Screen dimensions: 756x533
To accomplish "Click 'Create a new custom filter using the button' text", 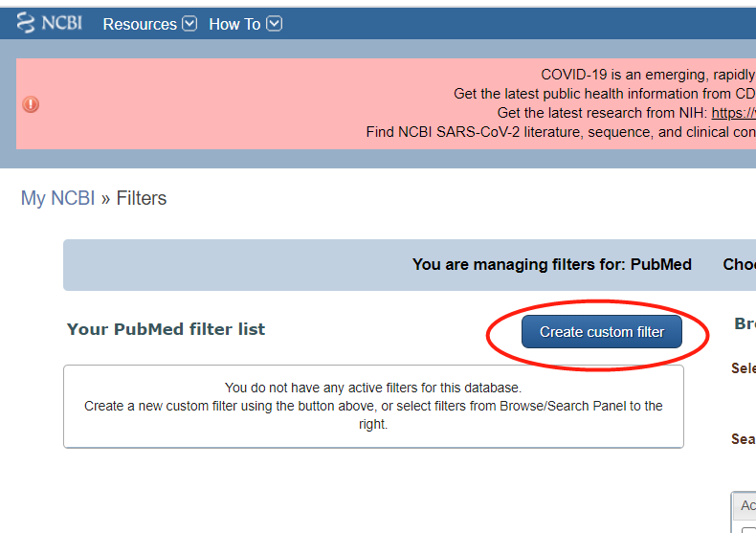I will (373, 415).
